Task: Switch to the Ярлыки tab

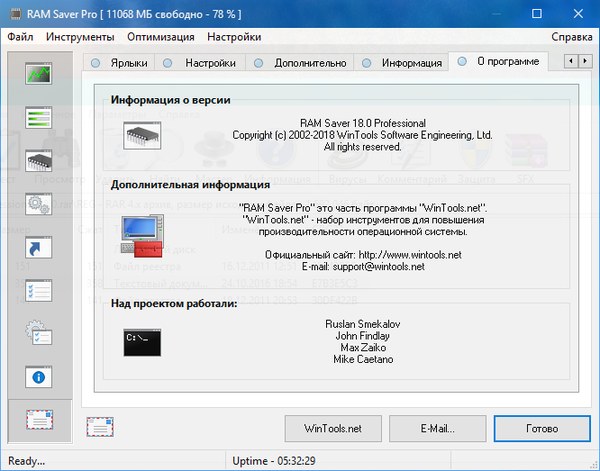Action: pyautogui.click(x=120, y=63)
